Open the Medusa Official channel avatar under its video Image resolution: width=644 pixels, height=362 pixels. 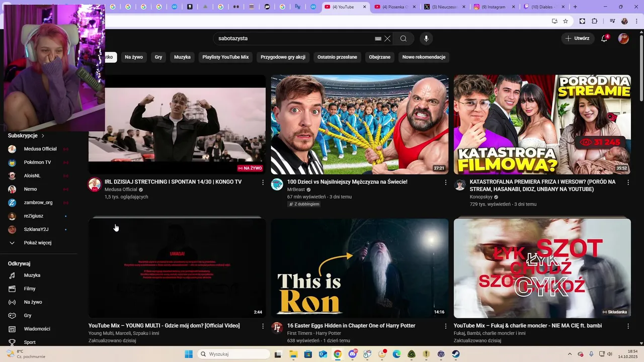click(x=95, y=185)
